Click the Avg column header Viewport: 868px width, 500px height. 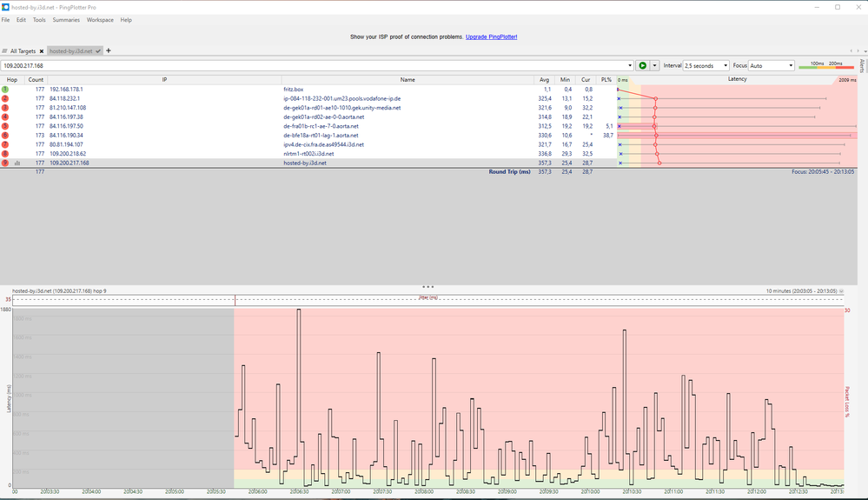[544, 80]
